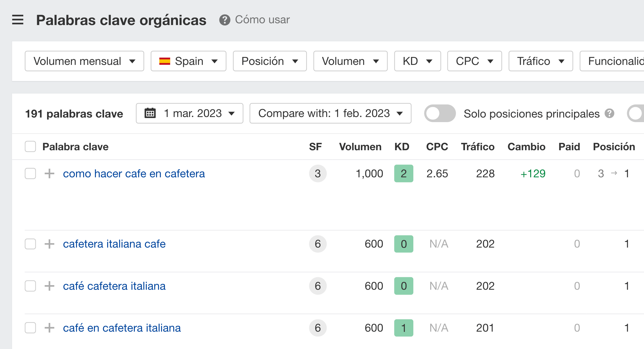Click plus icon beside 'café cafetera italiana'
The width and height of the screenshot is (644, 349).
(x=49, y=286)
